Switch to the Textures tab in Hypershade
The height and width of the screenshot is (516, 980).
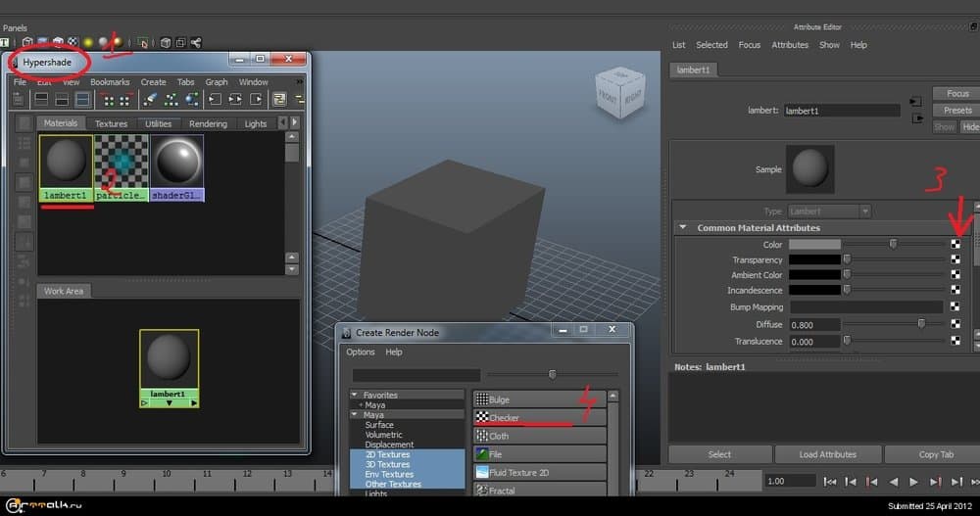[x=111, y=124]
